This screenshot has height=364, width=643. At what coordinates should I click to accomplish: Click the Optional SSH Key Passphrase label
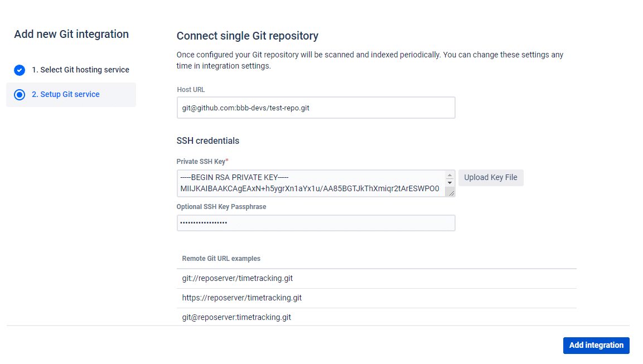[x=221, y=207]
